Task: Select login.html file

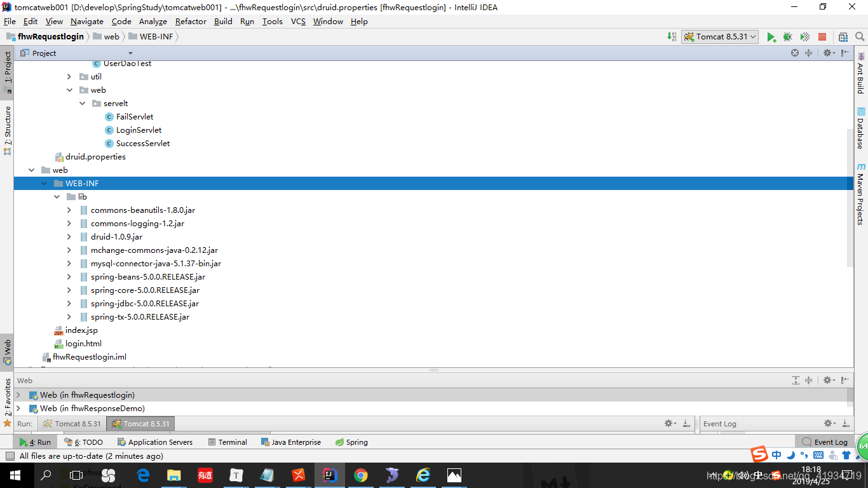Action: 83,344
